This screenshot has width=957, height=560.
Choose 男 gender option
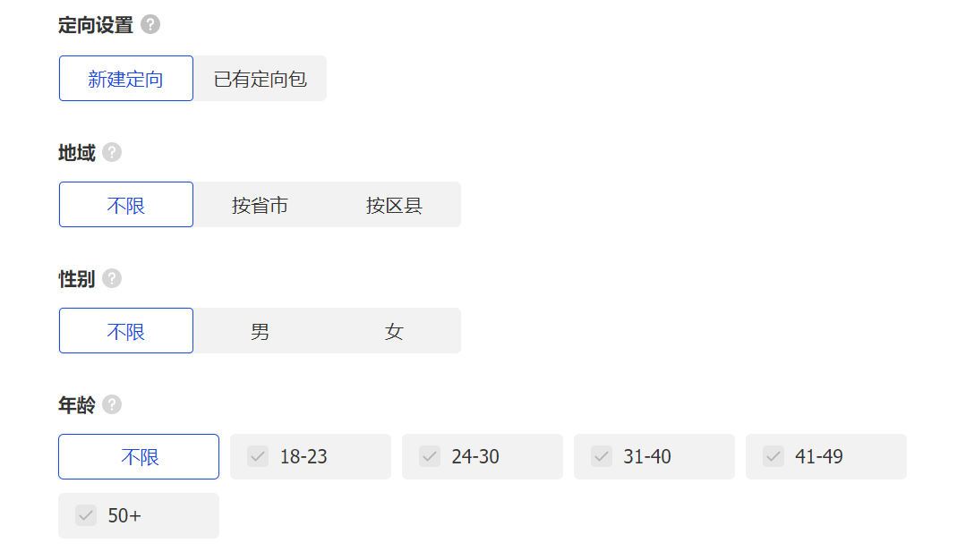260,331
